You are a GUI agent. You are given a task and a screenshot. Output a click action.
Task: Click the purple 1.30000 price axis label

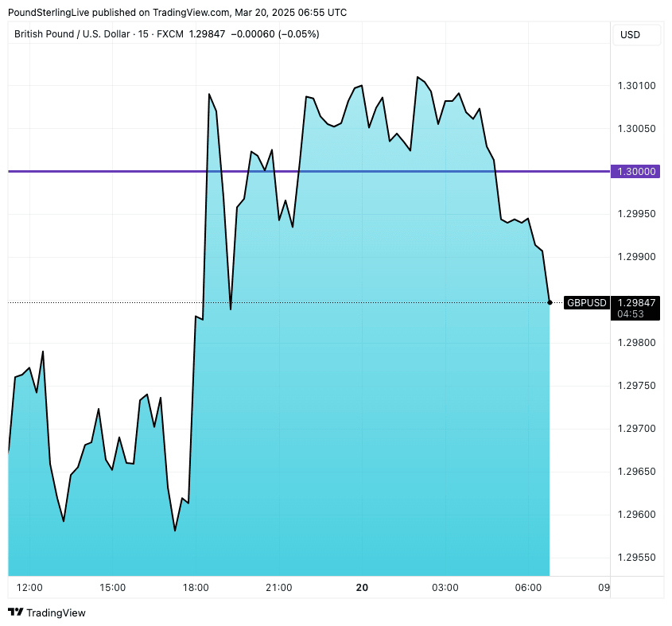point(635,171)
